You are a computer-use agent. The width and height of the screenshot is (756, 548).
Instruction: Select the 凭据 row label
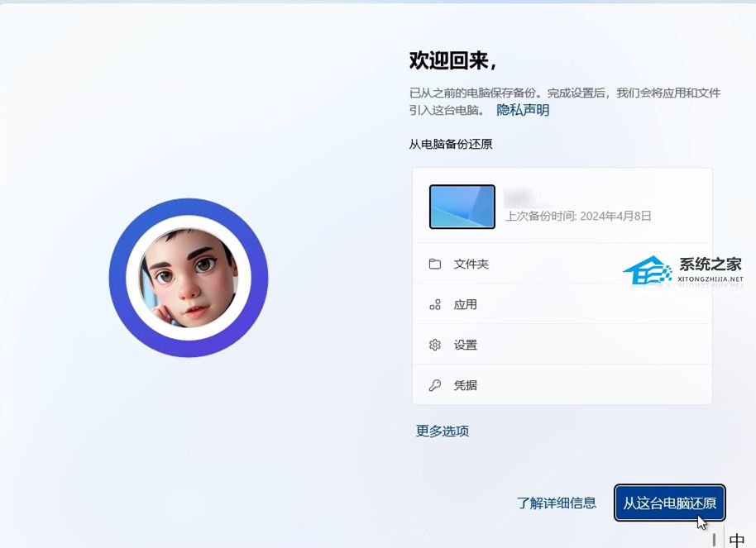coord(466,385)
